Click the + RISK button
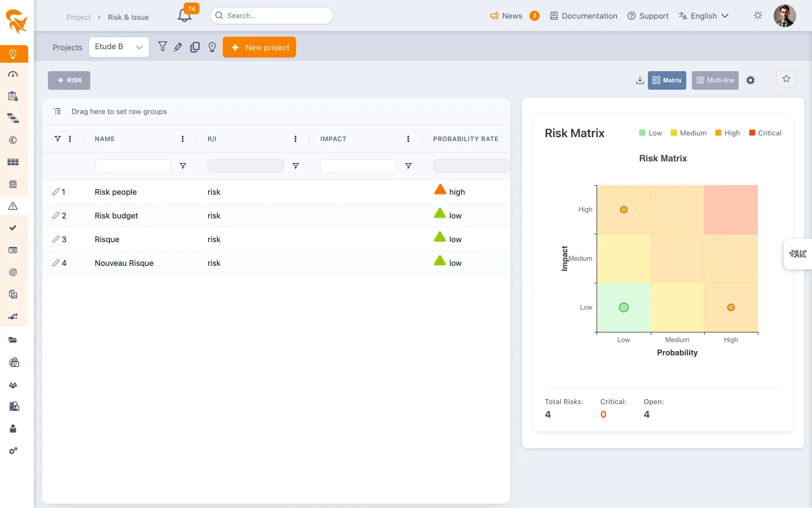The height and width of the screenshot is (508, 812). 69,80
